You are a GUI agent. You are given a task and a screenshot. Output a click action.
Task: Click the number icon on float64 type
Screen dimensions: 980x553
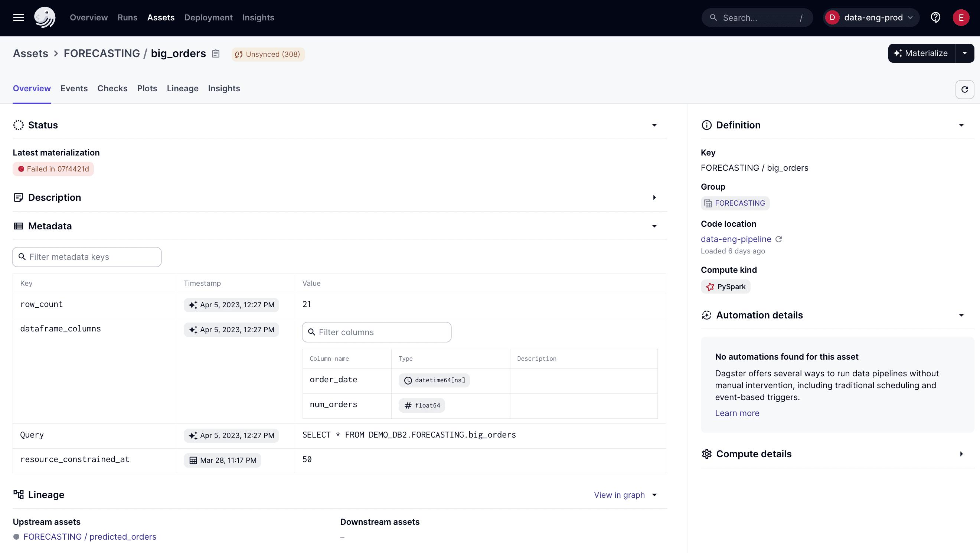coord(408,405)
